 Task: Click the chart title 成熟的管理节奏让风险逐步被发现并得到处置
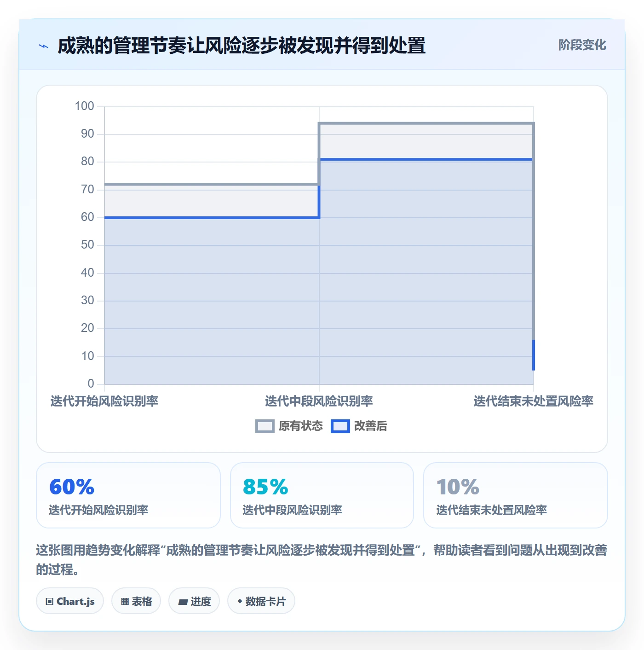click(x=241, y=46)
